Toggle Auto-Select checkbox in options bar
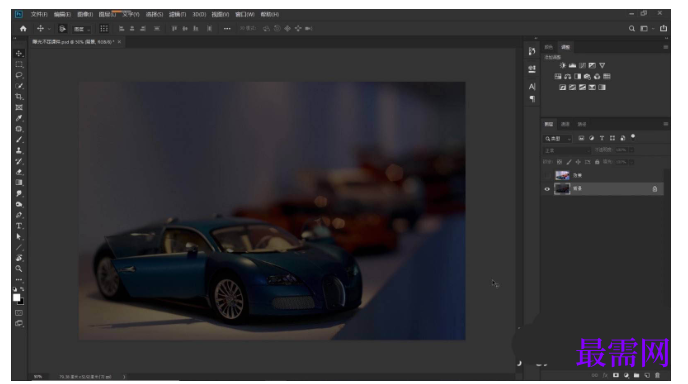 (x=62, y=29)
